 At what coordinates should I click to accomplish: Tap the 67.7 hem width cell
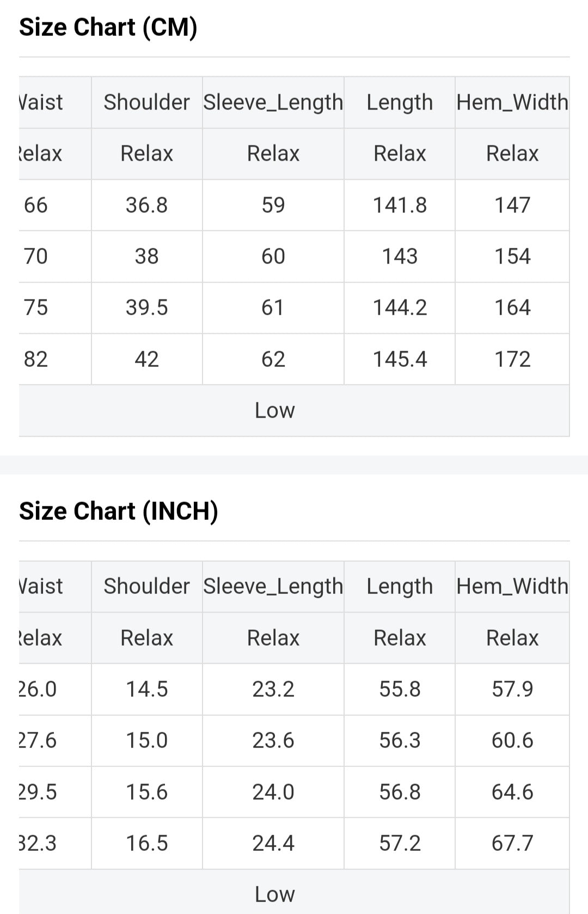tap(512, 843)
